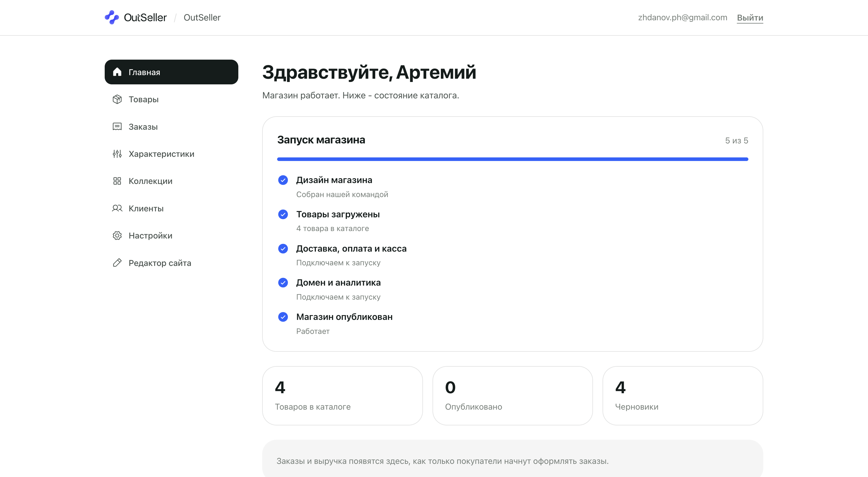Click the Магазин опубликован step title

coord(345,317)
